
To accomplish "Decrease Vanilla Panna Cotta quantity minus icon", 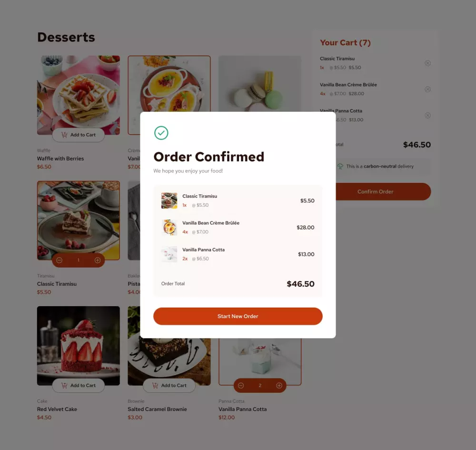I will 241,385.
